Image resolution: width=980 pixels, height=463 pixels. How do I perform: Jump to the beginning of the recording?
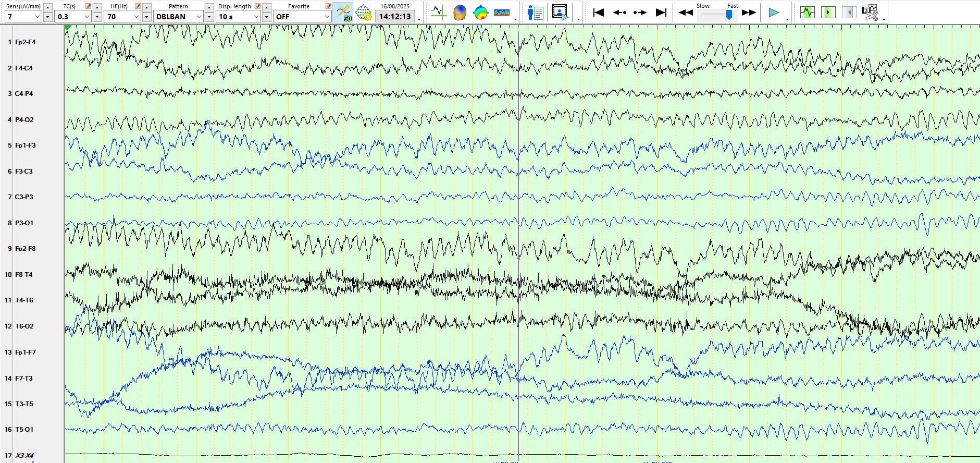(x=599, y=13)
